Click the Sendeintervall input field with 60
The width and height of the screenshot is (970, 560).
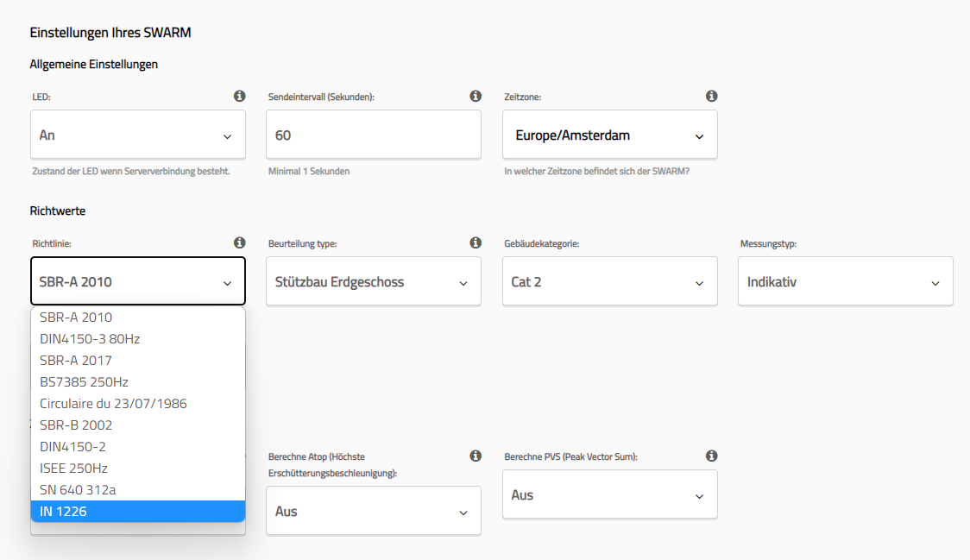[x=373, y=135]
